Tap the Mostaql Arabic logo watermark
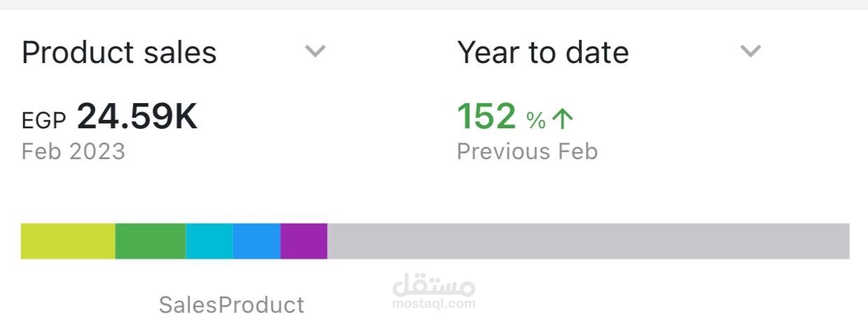868x317 pixels. coord(434,285)
